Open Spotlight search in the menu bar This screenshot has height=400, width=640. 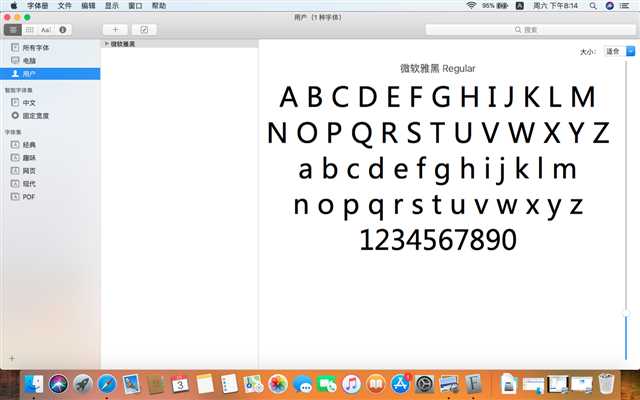(x=593, y=6)
